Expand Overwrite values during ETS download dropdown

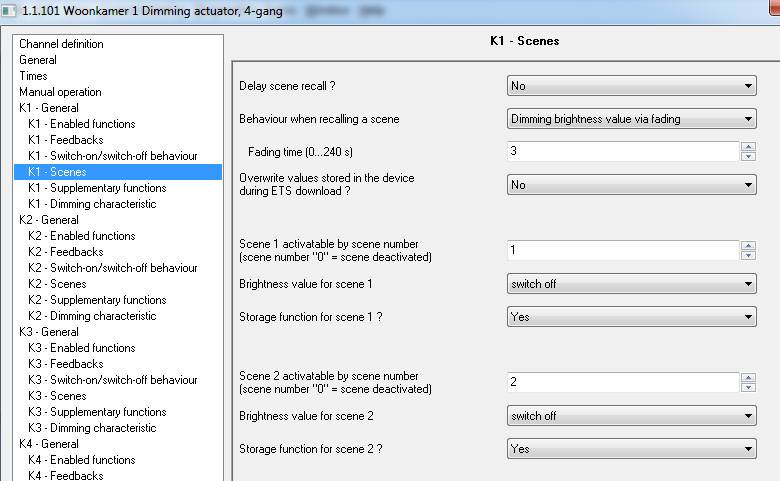coord(631,185)
